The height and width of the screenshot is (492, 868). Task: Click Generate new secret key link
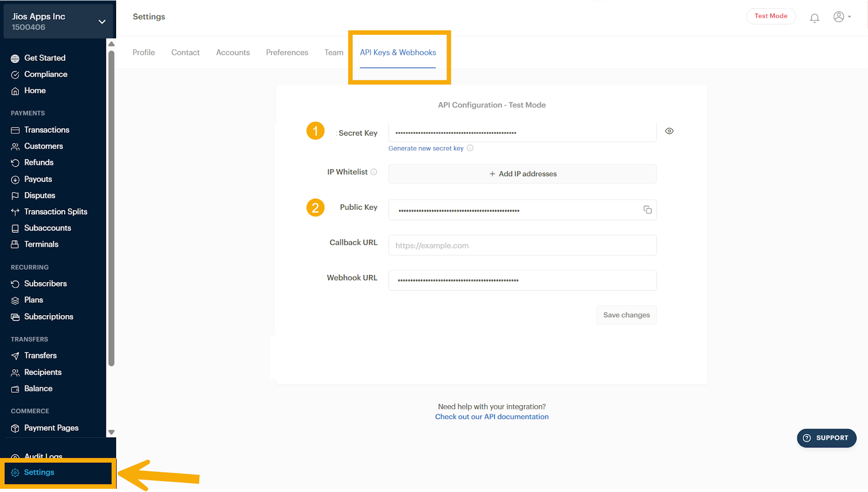point(426,148)
